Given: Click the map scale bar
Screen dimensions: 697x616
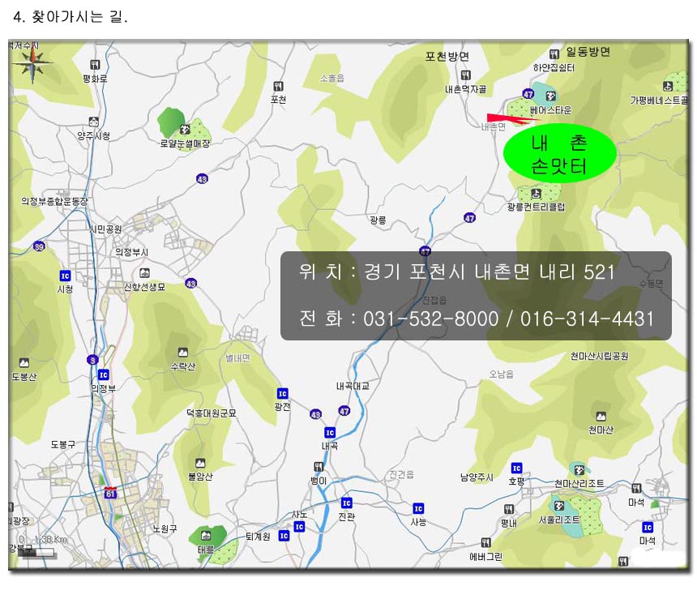Looking at the screenshot, I should click(37, 552).
